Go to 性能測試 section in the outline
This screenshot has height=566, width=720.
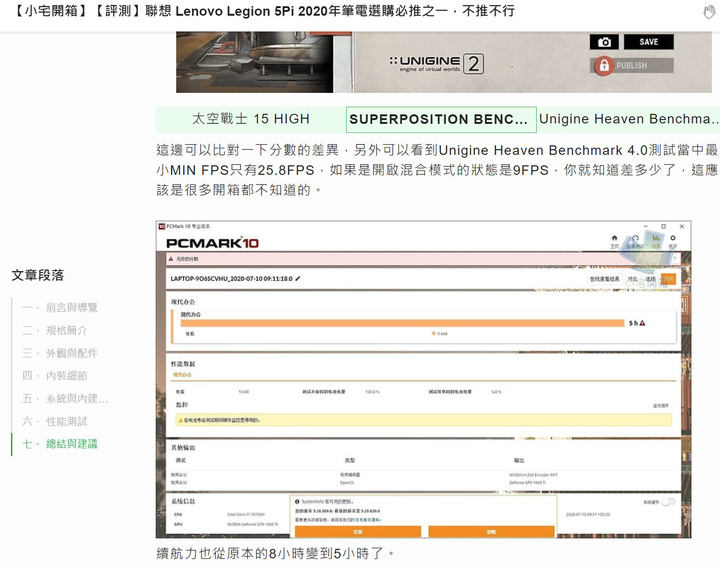55,421
